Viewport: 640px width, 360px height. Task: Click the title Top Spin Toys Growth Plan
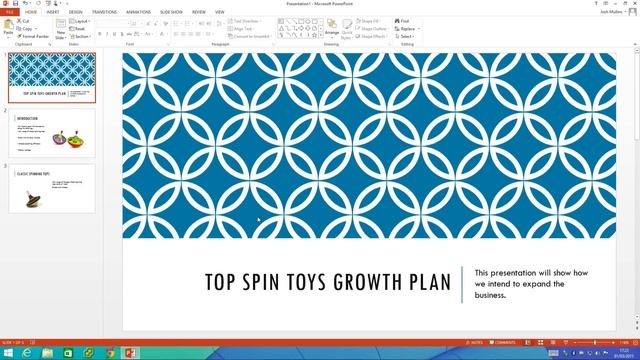328,282
